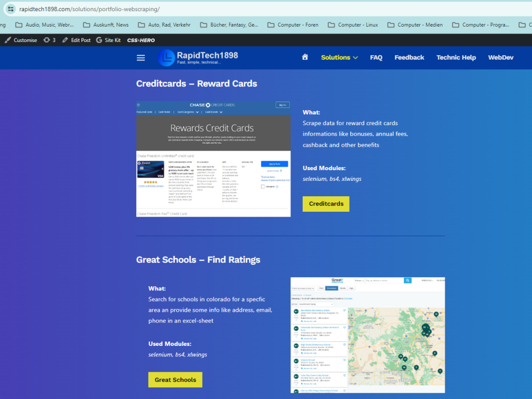Expand the Solutions dropdown menu

coord(339,57)
